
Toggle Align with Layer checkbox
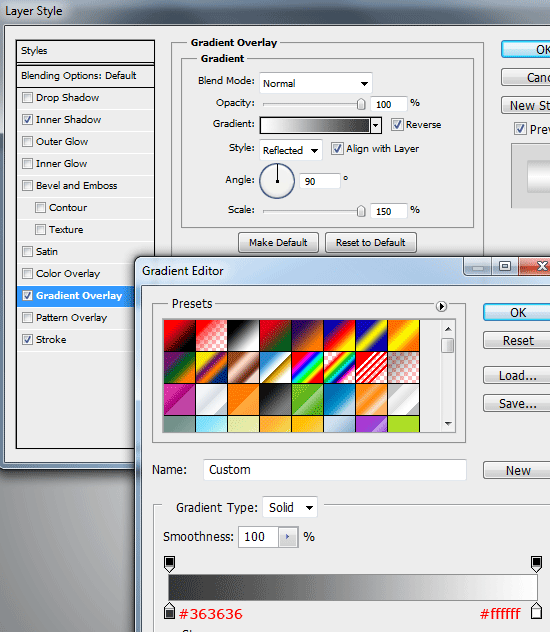337,149
